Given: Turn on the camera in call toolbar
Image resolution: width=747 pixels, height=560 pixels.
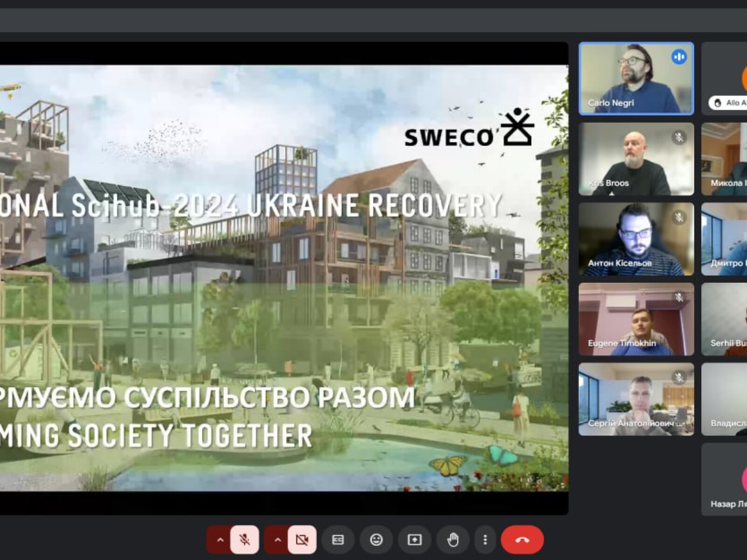Looking at the screenshot, I should [x=302, y=540].
